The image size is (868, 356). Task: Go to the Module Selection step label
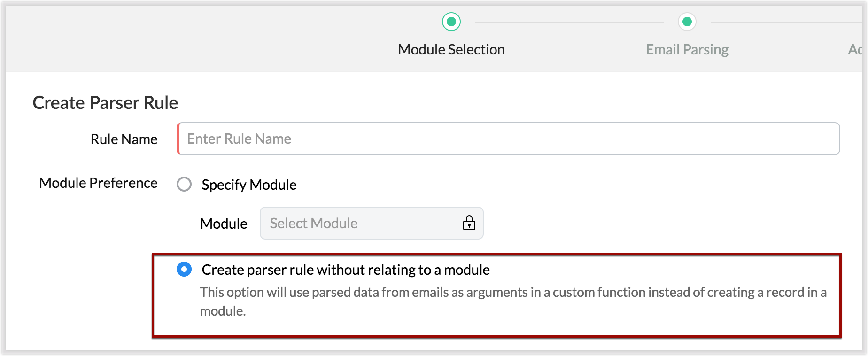point(451,49)
